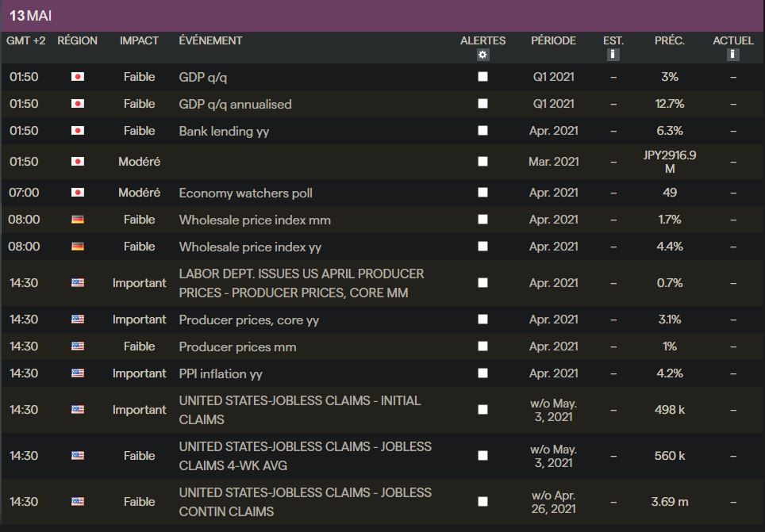Check alert box for Labor Dept. producer prices

point(482,283)
